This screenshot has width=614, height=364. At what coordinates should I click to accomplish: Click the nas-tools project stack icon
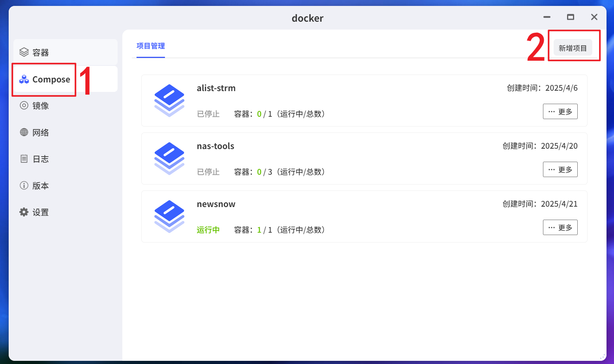(x=169, y=159)
